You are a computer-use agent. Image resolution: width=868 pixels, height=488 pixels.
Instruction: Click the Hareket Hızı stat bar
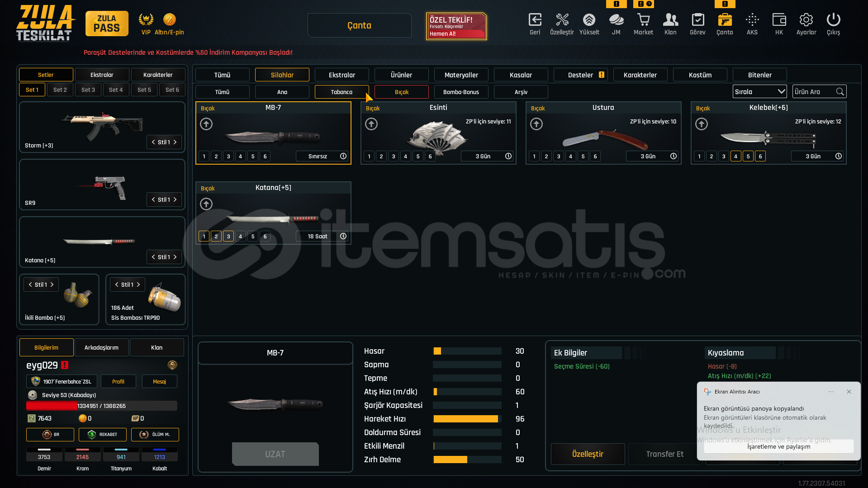467,419
